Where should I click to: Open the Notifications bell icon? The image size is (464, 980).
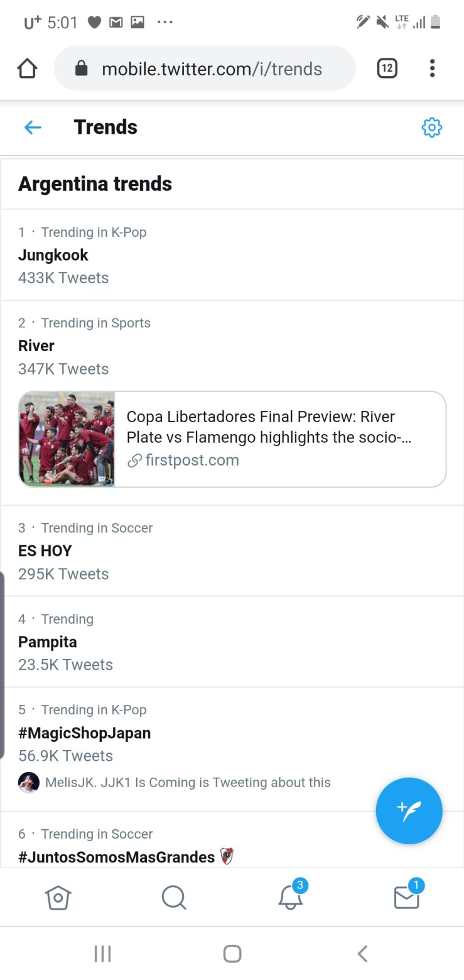pyautogui.click(x=291, y=897)
